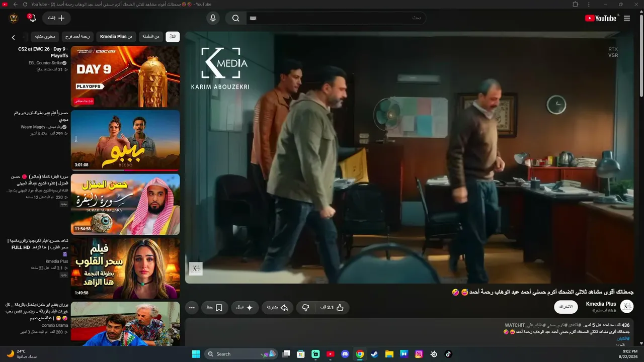Open the 'فيلم سحر القلوب' thumbnail
This screenshot has height=362, width=644.
pyautogui.click(x=125, y=268)
